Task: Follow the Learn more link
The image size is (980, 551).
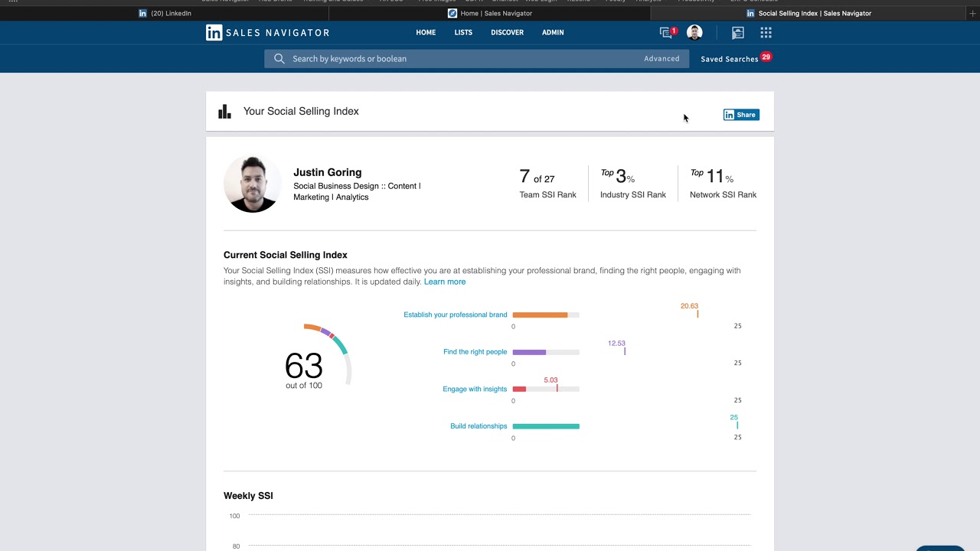Action: 445,282
